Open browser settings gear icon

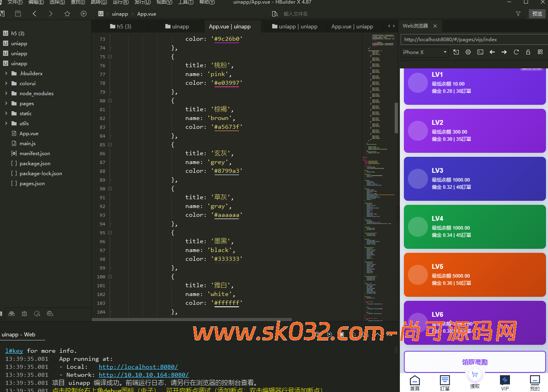[x=468, y=52]
